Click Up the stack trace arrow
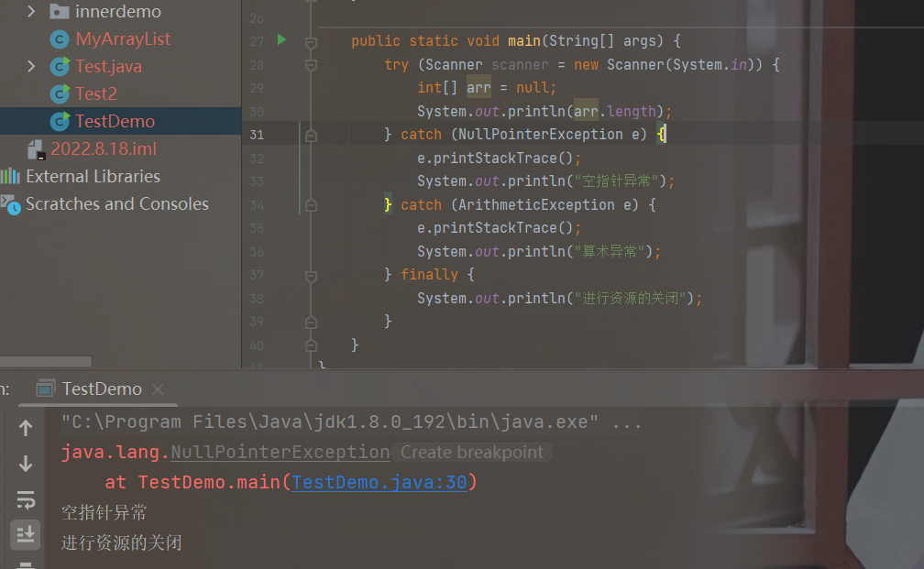 26,428
